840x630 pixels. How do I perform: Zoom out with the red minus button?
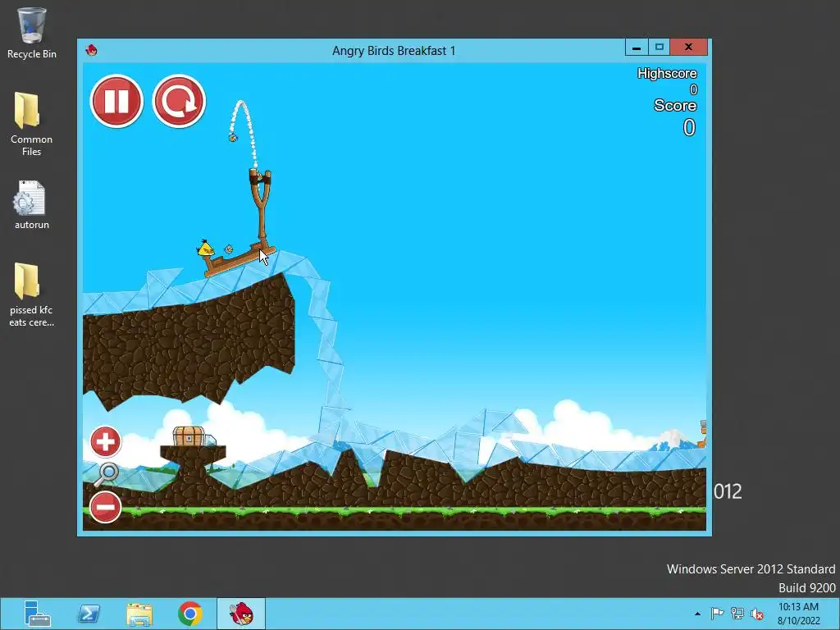click(105, 507)
